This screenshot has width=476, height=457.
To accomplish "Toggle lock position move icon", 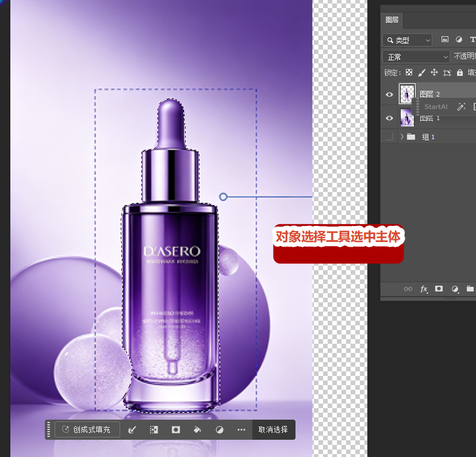I will coord(434,72).
